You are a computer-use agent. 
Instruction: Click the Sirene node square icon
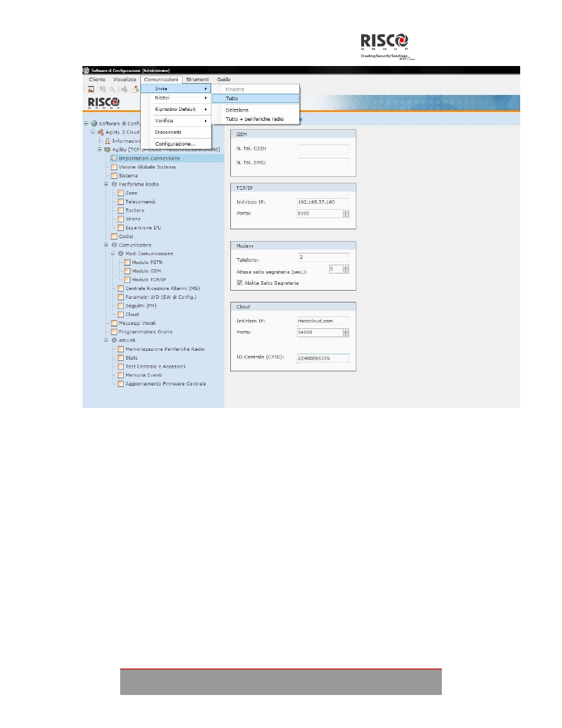pyautogui.click(x=121, y=219)
